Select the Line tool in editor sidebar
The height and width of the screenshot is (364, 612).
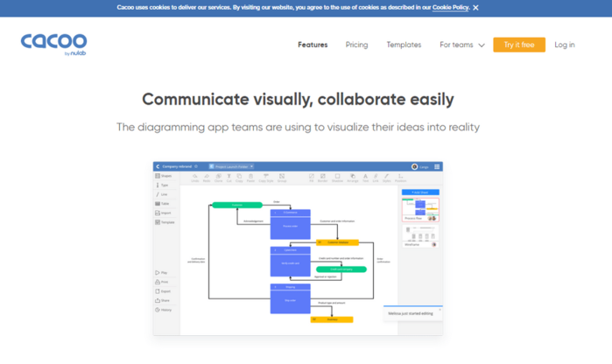[158, 194]
